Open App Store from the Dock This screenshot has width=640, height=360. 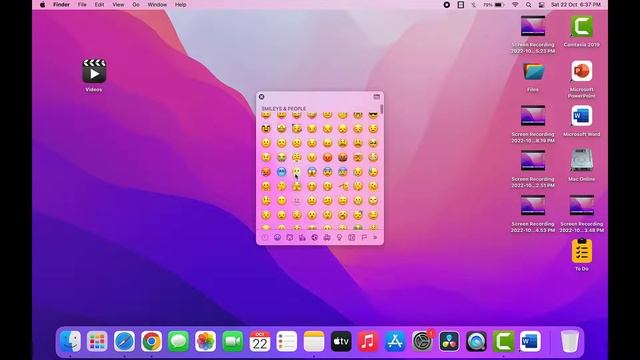[x=395, y=341]
